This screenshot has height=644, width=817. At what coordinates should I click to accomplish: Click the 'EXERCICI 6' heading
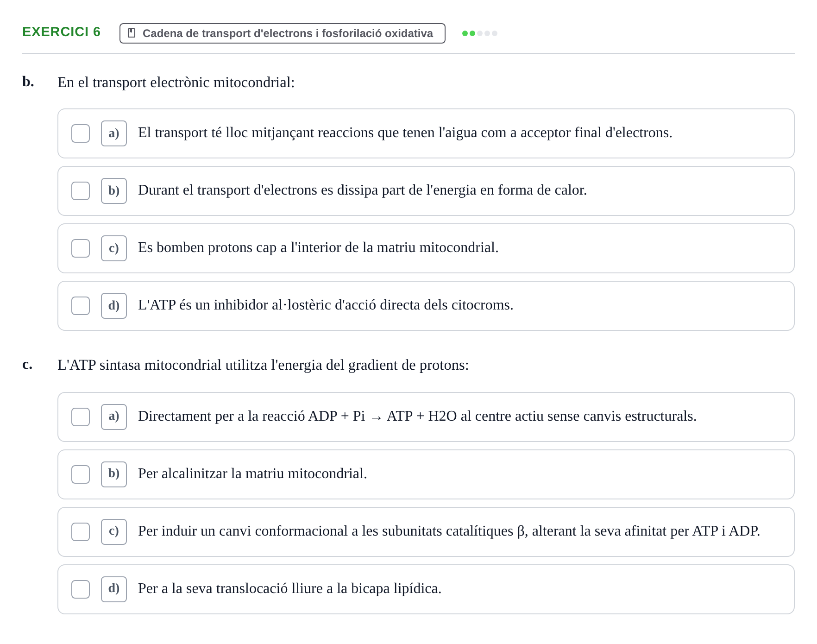61,32
